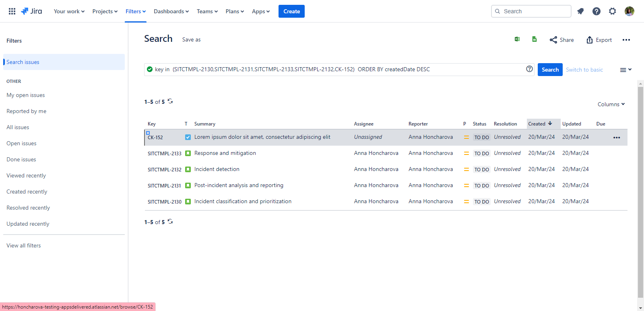Viewport: 644px width, 311px height.
Task: Select Created recently filter
Action: 27,192
